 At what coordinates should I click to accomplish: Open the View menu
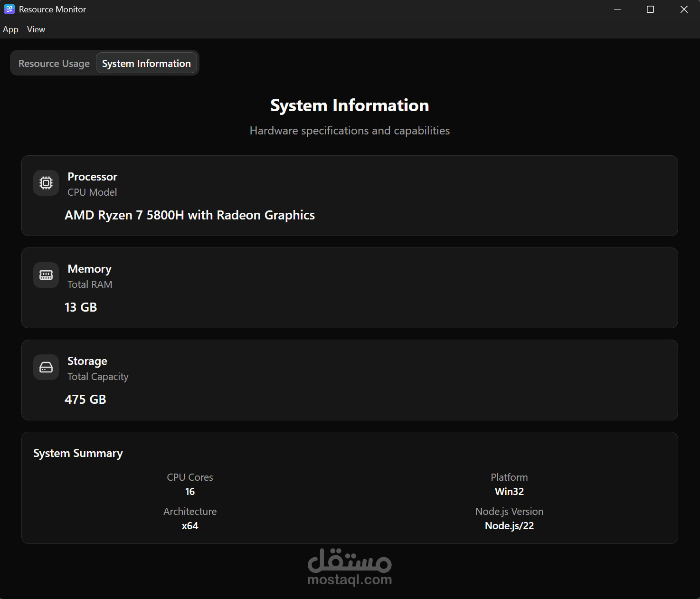36,29
